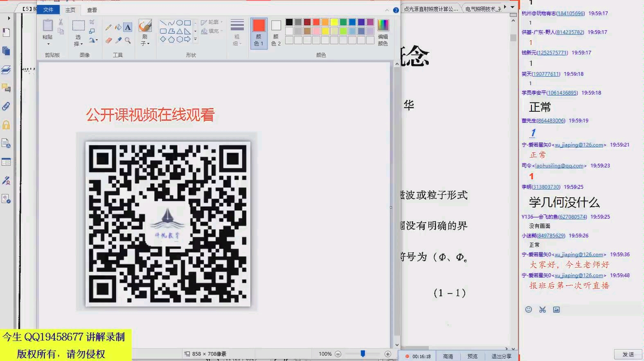Click the recording timer 00:16:18
This screenshot has height=361, width=644.
(x=421, y=356)
